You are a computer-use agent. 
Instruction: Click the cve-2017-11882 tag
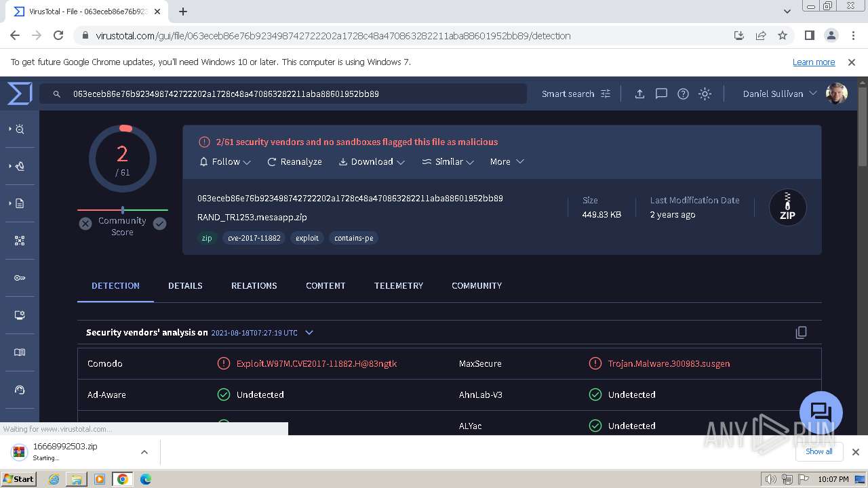[254, 238]
